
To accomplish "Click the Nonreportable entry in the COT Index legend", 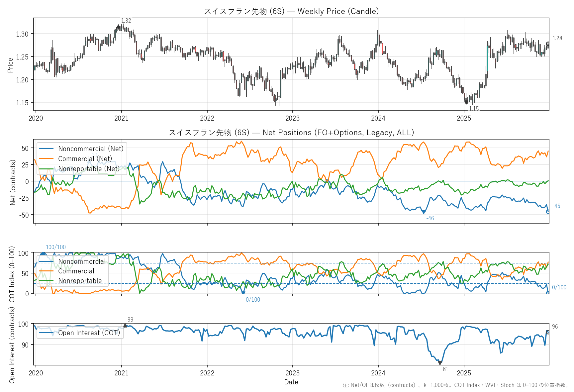I will (x=80, y=281).
